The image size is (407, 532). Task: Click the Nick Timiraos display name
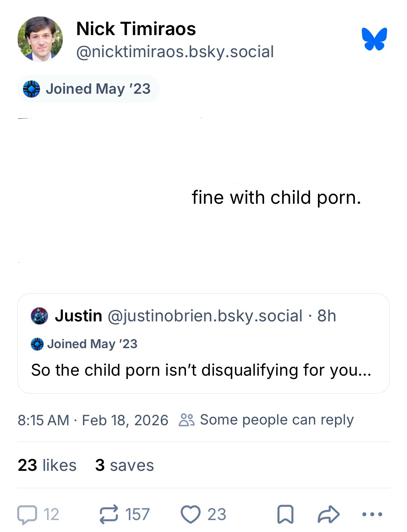point(136,29)
